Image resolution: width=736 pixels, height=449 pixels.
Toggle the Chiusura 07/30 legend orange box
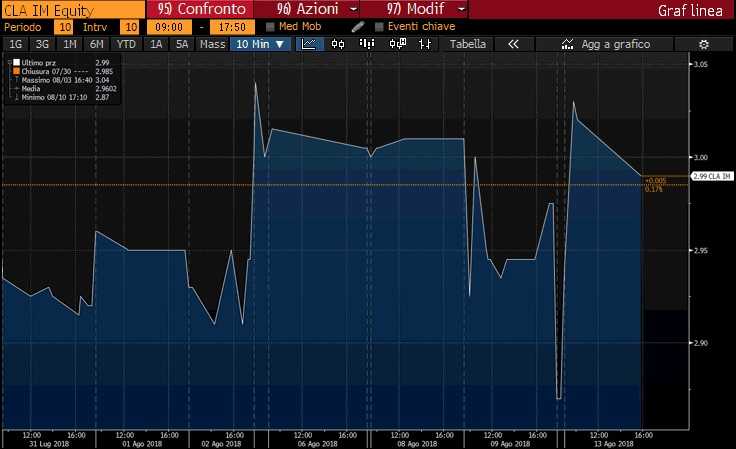16,71
